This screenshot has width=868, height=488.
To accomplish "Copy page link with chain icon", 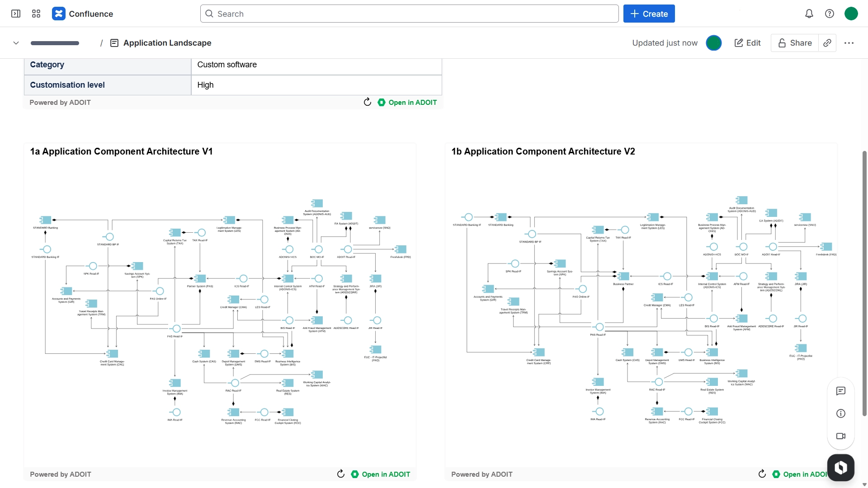I will click(827, 43).
